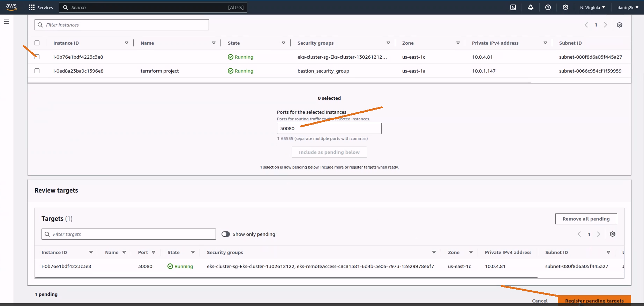Click target row port 30080 cell
The image size is (644, 306).
pos(145,266)
